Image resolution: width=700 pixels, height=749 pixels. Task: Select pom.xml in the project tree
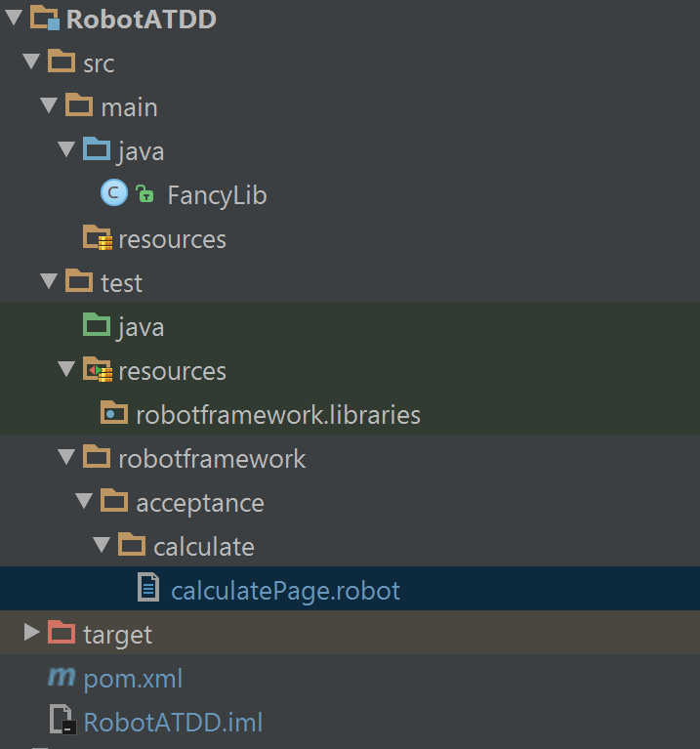click(x=133, y=678)
